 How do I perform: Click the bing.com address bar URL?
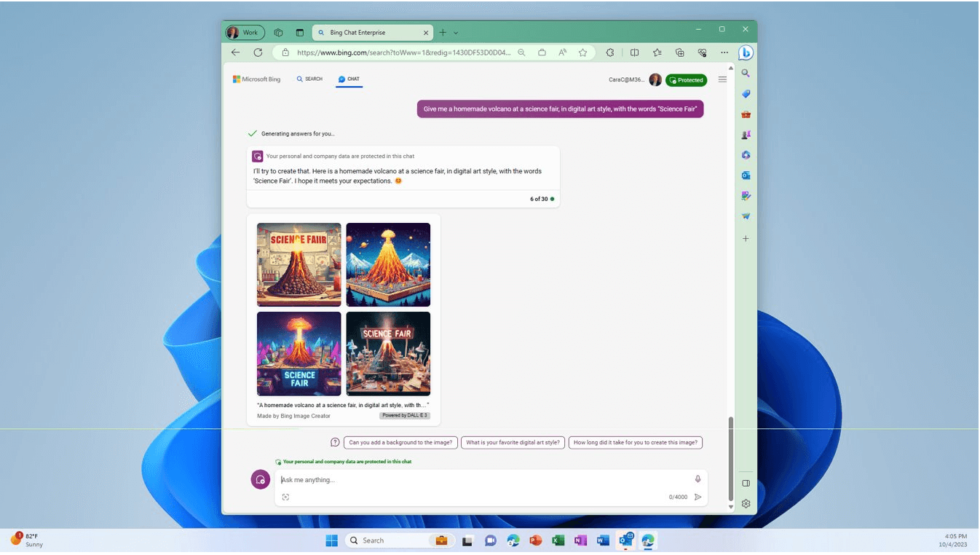404,52
